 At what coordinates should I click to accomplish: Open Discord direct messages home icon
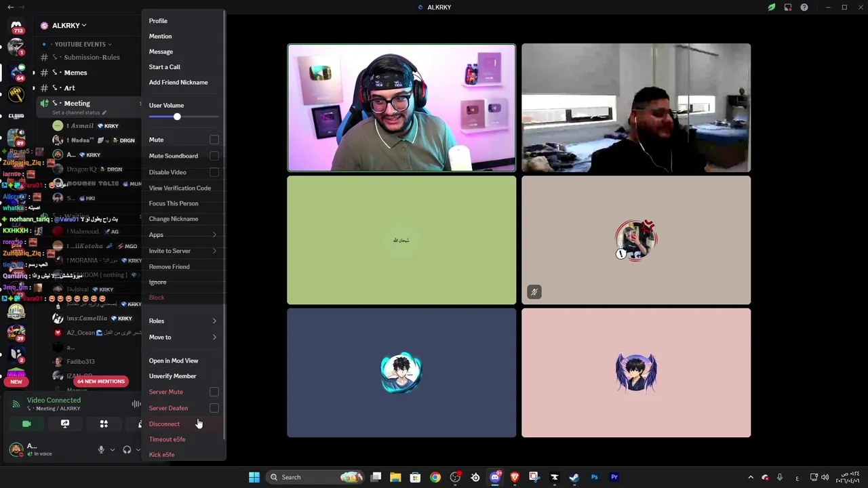point(16,26)
